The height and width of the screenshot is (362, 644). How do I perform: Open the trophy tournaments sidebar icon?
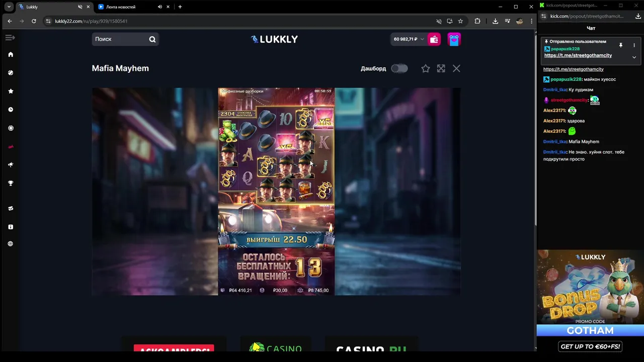tap(11, 184)
